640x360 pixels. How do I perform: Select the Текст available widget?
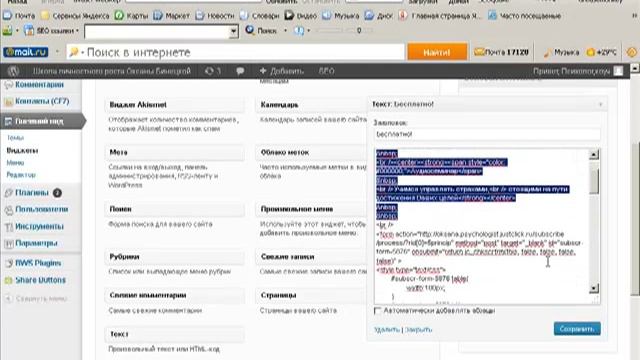pyautogui.click(x=175, y=334)
